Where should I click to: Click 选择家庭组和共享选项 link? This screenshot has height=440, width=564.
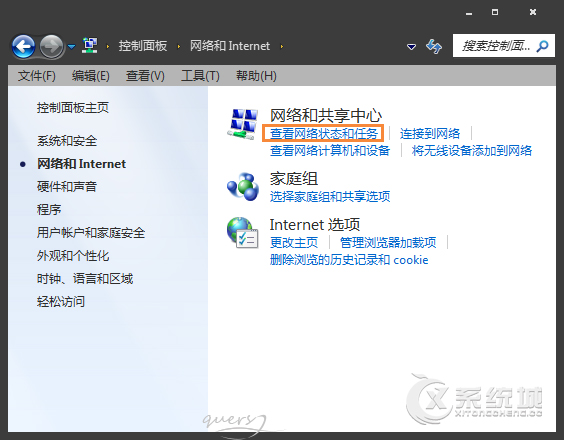pyautogui.click(x=330, y=196)
